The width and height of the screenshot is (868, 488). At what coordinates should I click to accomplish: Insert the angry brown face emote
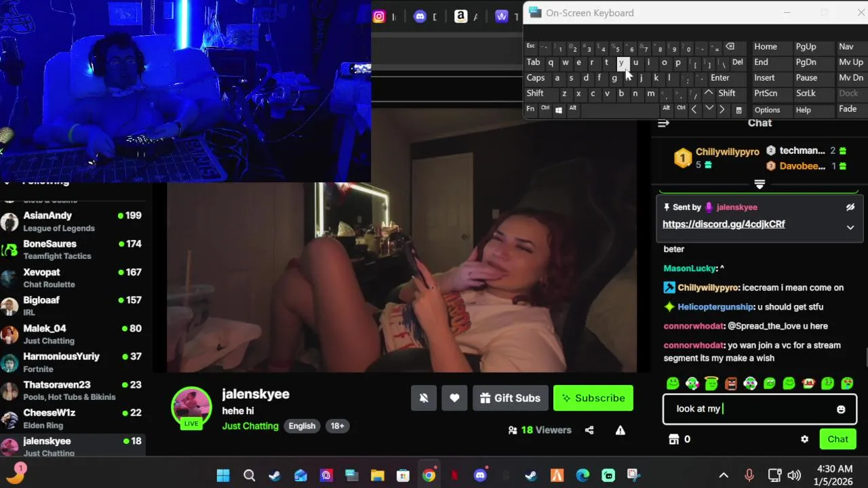(731, 384)
